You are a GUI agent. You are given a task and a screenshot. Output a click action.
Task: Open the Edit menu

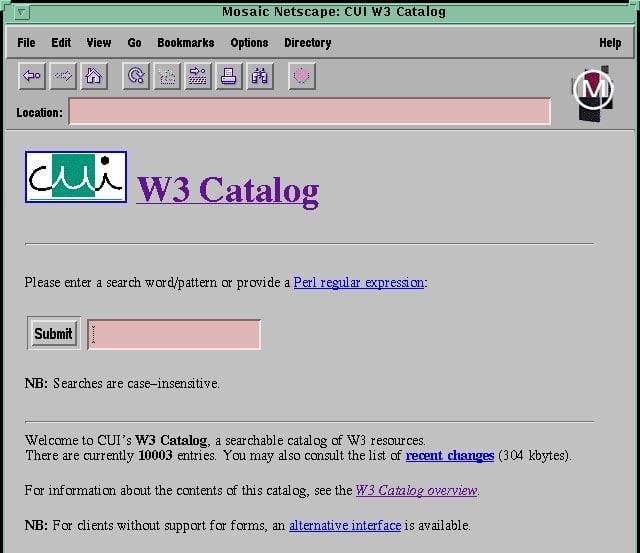point(61,42)
